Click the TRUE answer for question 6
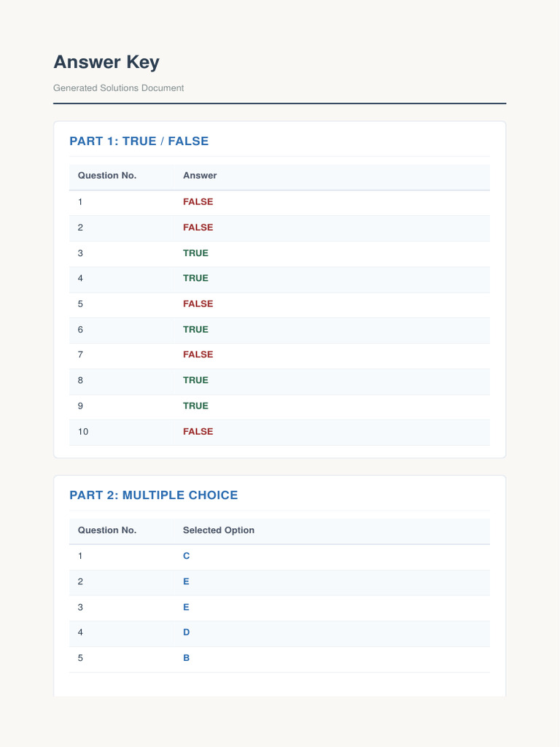 pos(195,330)
